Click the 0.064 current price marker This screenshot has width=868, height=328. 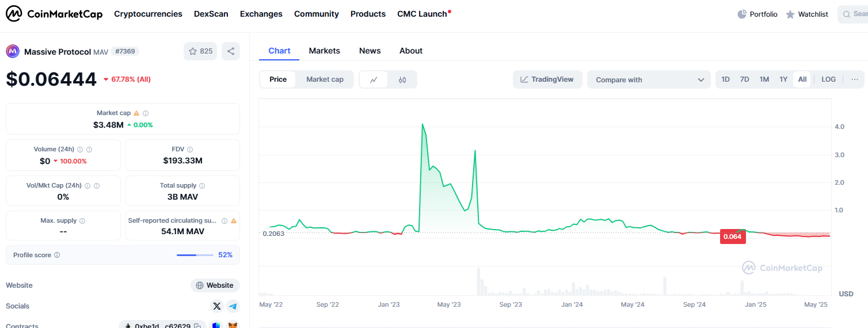pyautogui.click(x=733, y=237)
